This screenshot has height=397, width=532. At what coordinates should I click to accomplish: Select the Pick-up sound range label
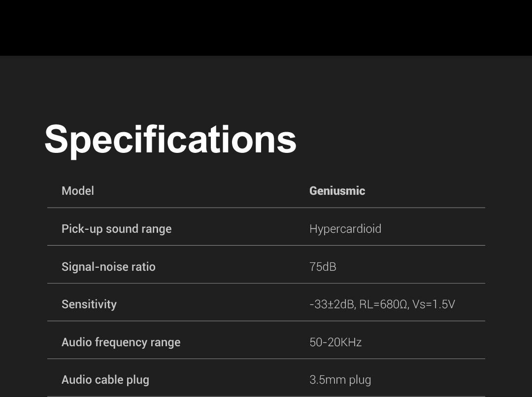click(x=116, y=229)
